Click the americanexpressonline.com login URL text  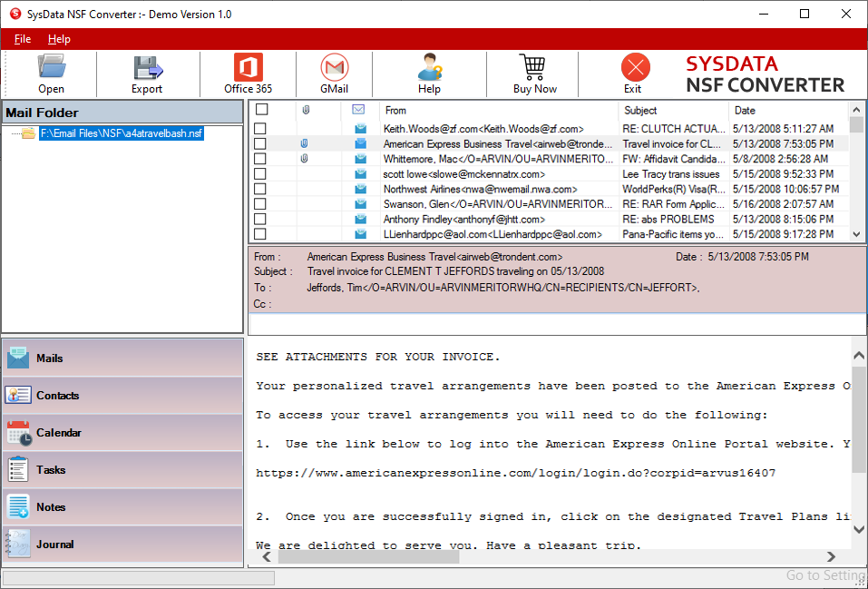point(515,473)
